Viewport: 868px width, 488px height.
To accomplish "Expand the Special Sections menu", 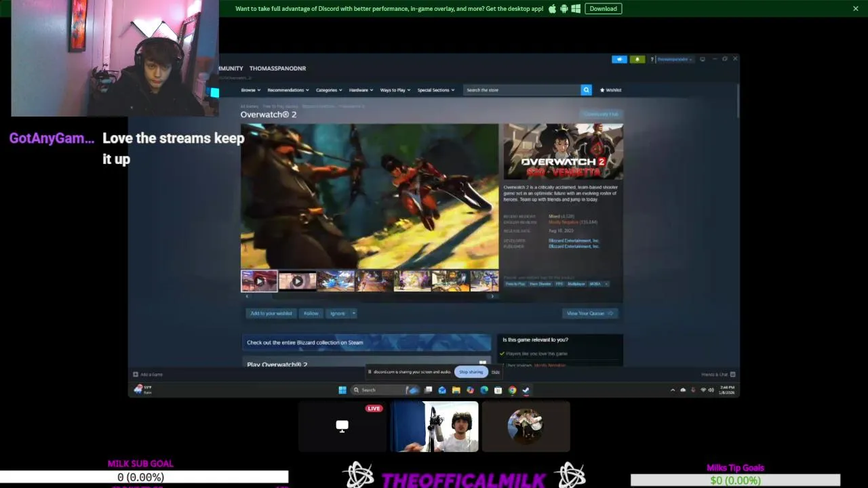I will 435,90.
